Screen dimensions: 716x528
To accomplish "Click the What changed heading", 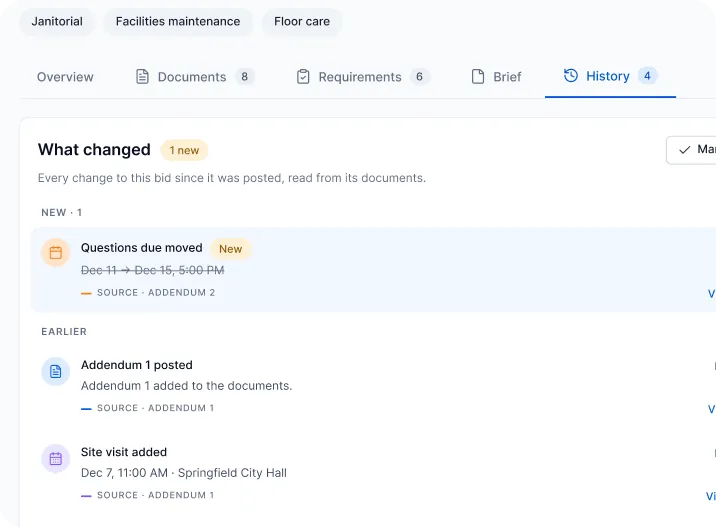I will (94, 150).
